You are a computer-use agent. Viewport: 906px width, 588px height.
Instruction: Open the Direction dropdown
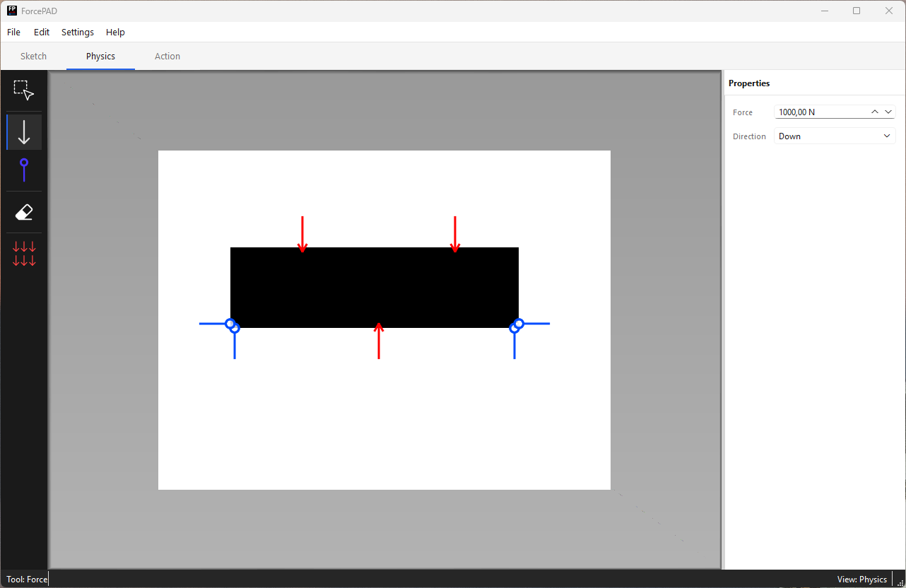pyautogui.click(x=835, y=136)
